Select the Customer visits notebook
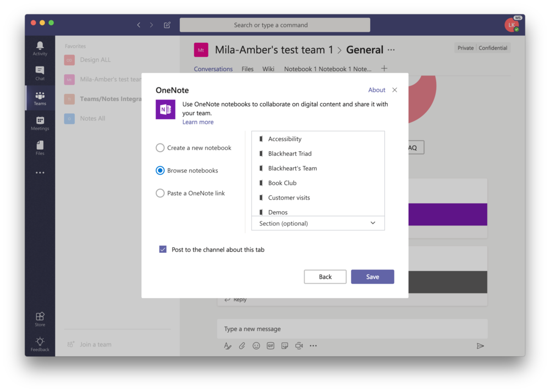 pyautogui.click(x=318, y=198)
